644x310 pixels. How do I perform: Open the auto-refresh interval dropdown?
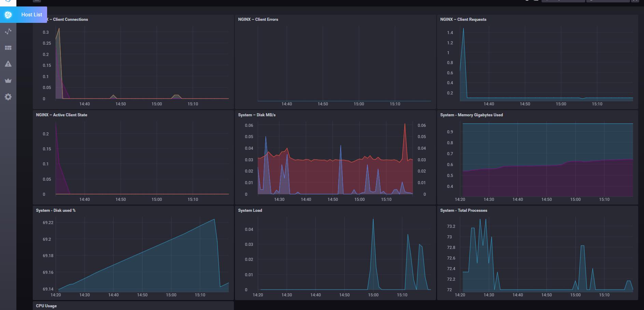click(563, 1)
